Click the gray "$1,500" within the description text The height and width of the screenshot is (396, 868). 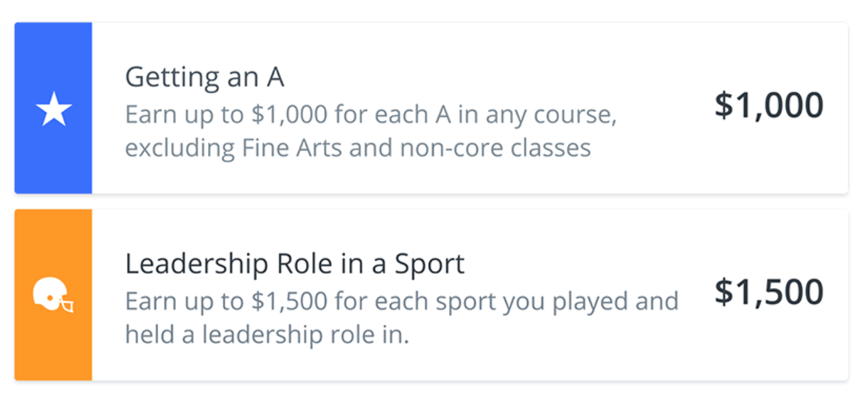pyautogui.click(x=290, y=302)
